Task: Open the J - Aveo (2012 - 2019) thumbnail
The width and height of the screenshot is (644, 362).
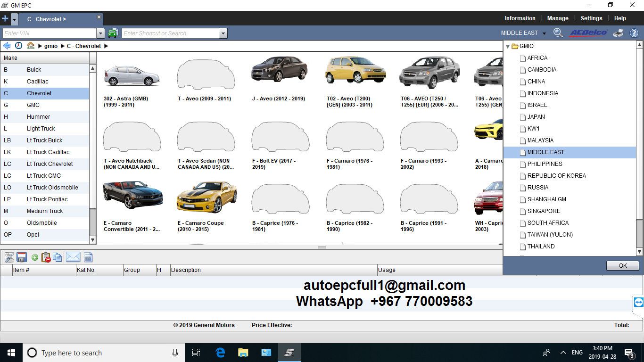Action: click(280, 70)
